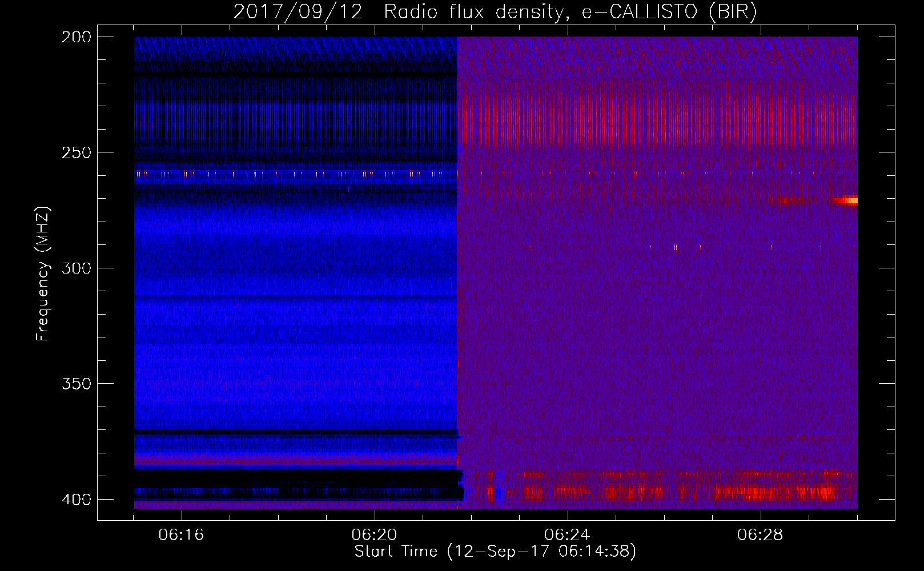
Task: Click the 'Start Time (12-Sep-17 06:14:38)' label
Action: click(x=495, y=552)
